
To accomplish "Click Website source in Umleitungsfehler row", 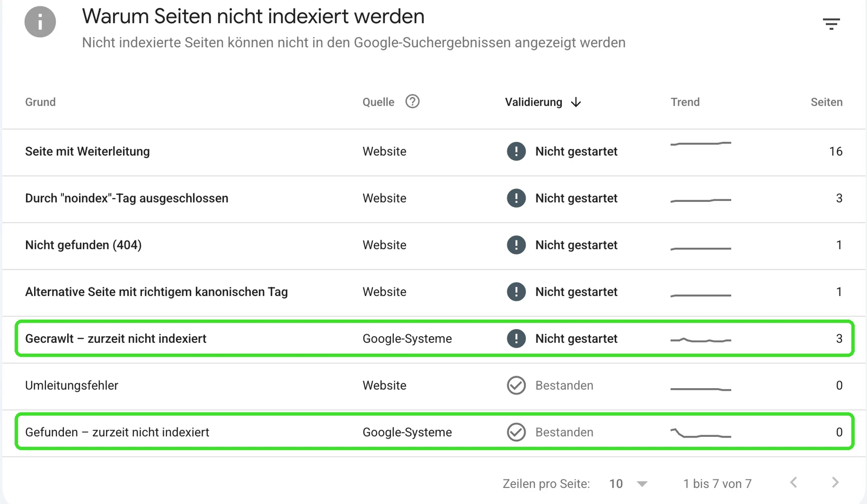I will point(384,385).
